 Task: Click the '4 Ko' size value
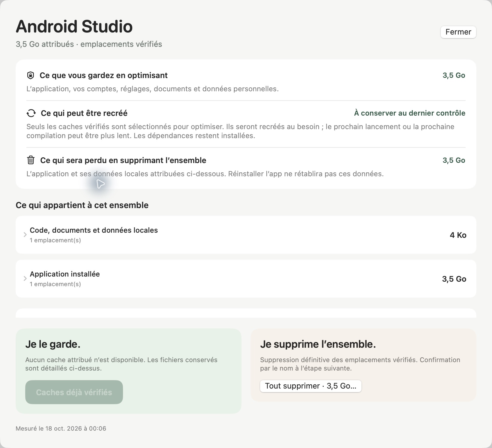(x=458, y=235)
